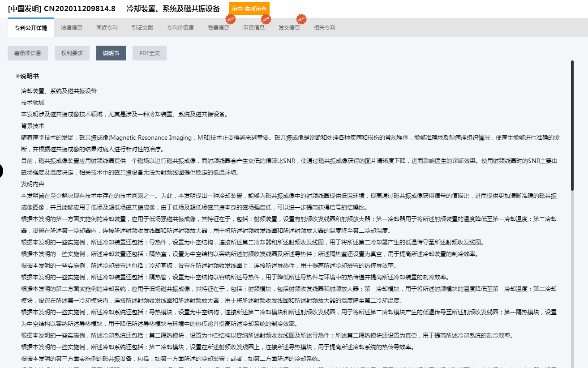Click the vertical scrollbar on the right

pyautogui.click(x=572, y=126)
